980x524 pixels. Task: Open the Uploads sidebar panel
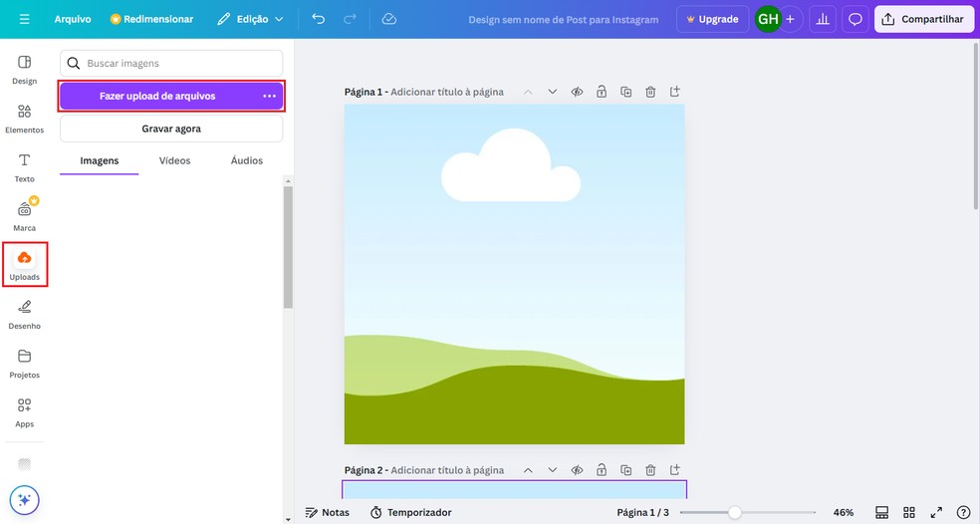24,265
